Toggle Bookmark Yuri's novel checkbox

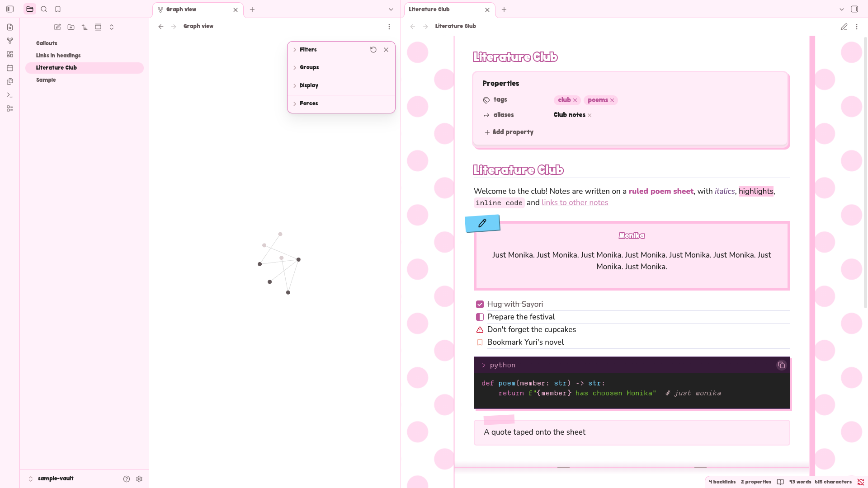pyautogui.click(x=480, y=343)
